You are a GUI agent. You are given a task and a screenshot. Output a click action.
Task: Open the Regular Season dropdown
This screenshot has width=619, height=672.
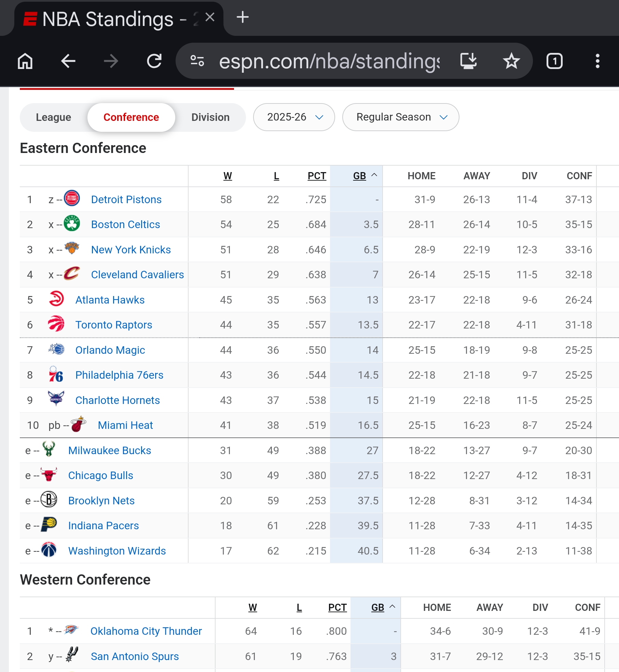401,117
